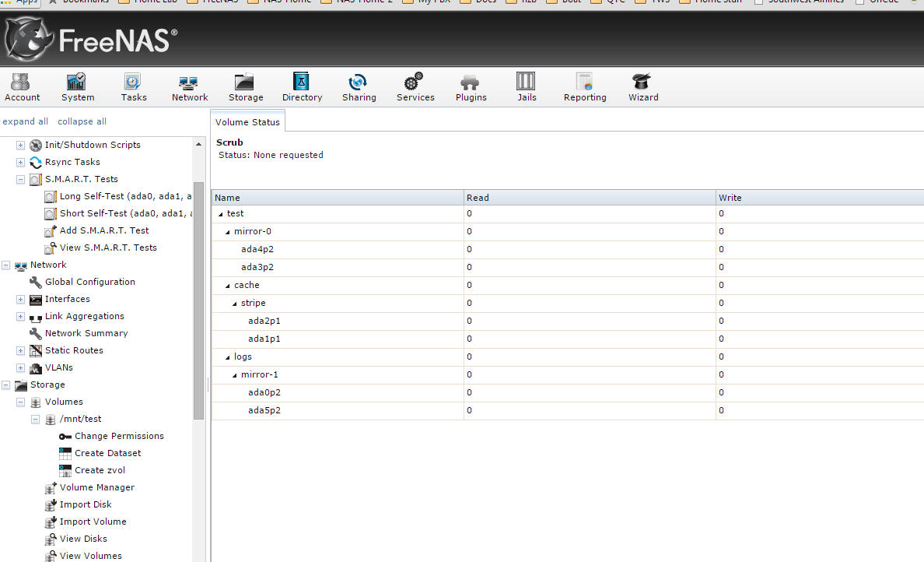The width and height of the screenshot is (924, 562).
Task: Collapse the test row in volume table
Action: click(221, 214)
